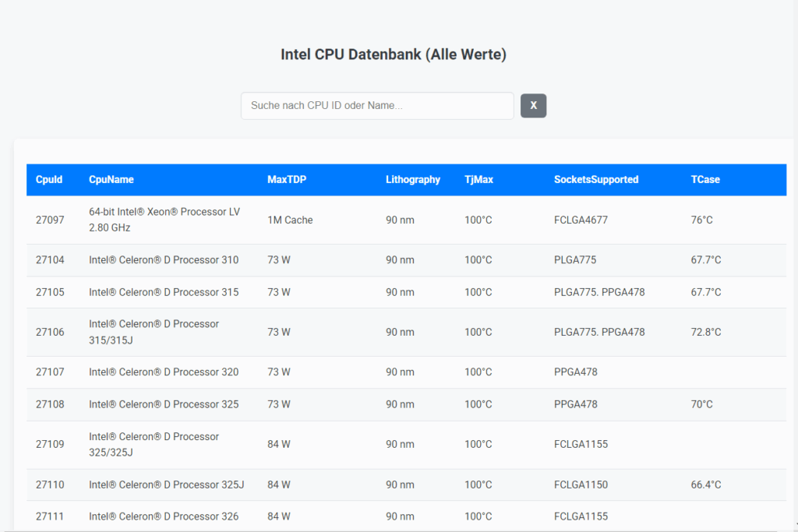Click 67.7°C TCase in row 27104
Screen dimensions: 798x532
point(706,260)
